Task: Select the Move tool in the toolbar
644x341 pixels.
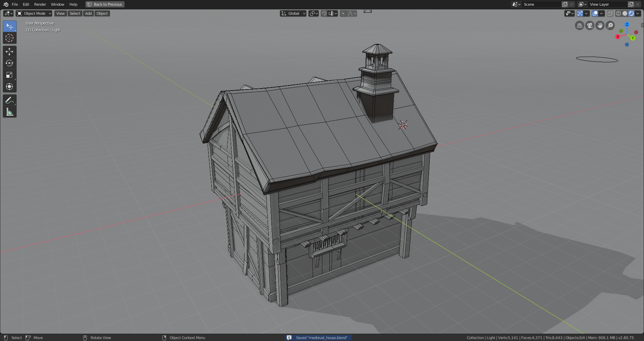Action: [9, 51]
